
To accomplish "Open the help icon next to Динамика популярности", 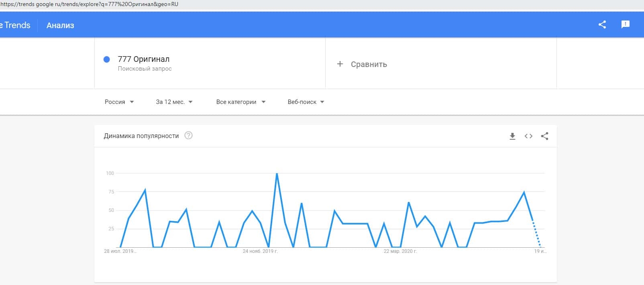I will (x=188, y=136).
